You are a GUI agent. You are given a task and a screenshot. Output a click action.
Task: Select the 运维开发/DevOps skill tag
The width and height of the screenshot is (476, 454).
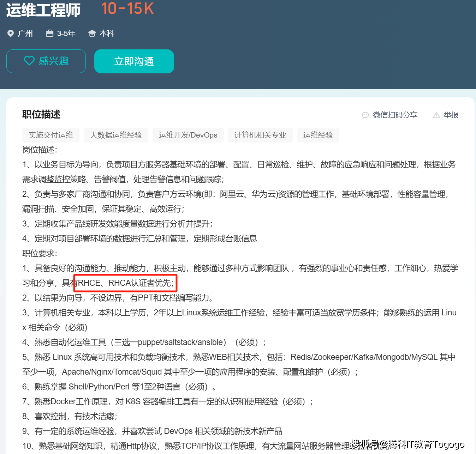[x=188, y=135]
